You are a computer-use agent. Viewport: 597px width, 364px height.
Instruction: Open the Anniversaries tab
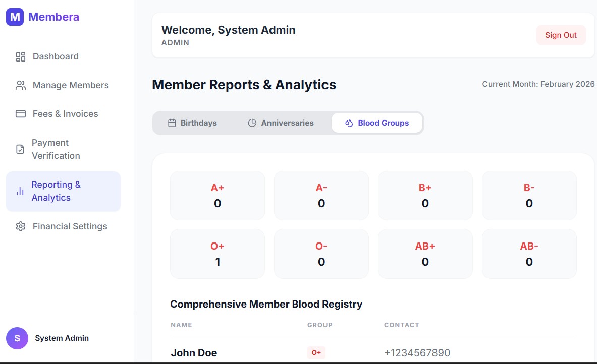281,123
